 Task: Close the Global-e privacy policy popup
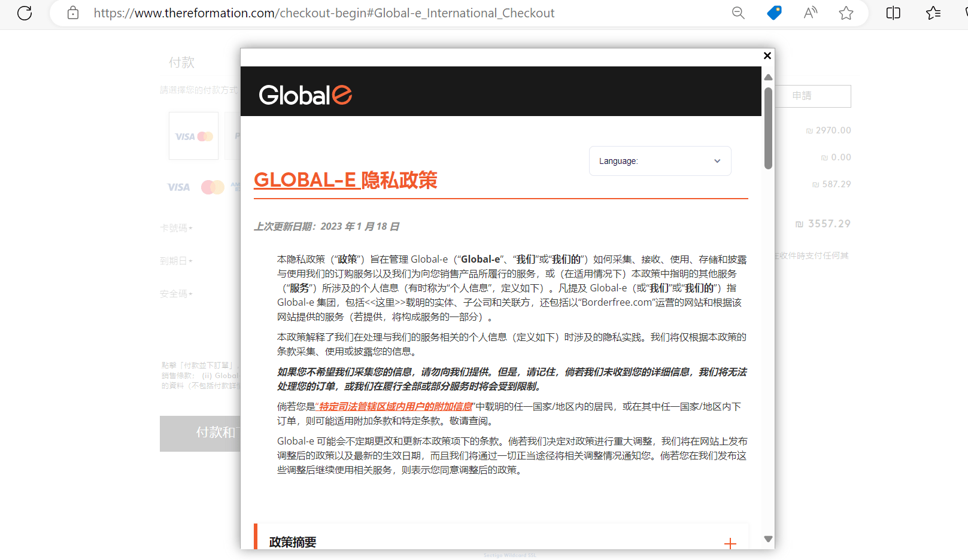[767, 56]
